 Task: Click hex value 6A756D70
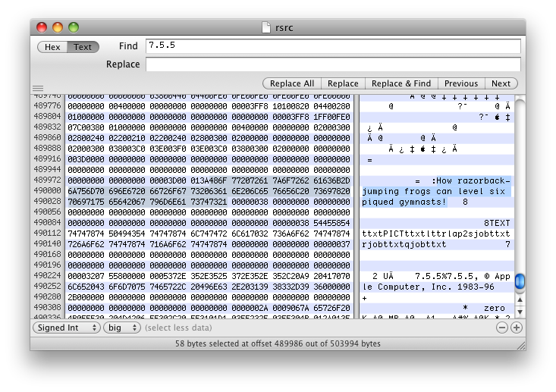tap(86, 191)
